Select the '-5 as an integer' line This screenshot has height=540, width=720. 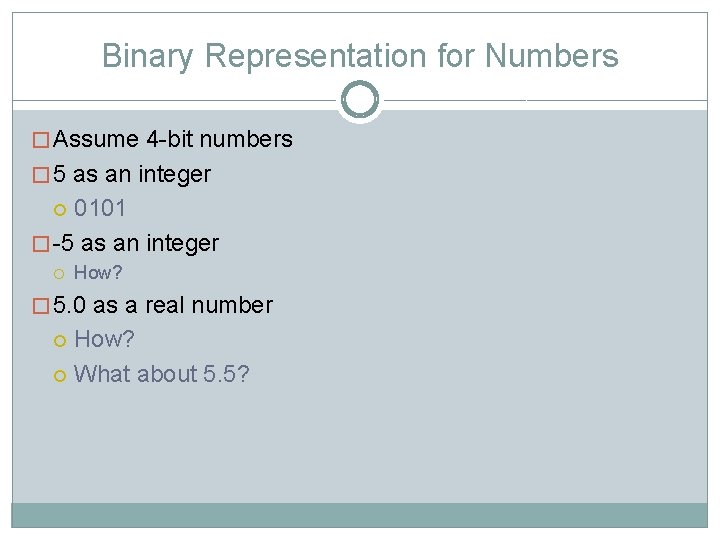coord(135,243)
